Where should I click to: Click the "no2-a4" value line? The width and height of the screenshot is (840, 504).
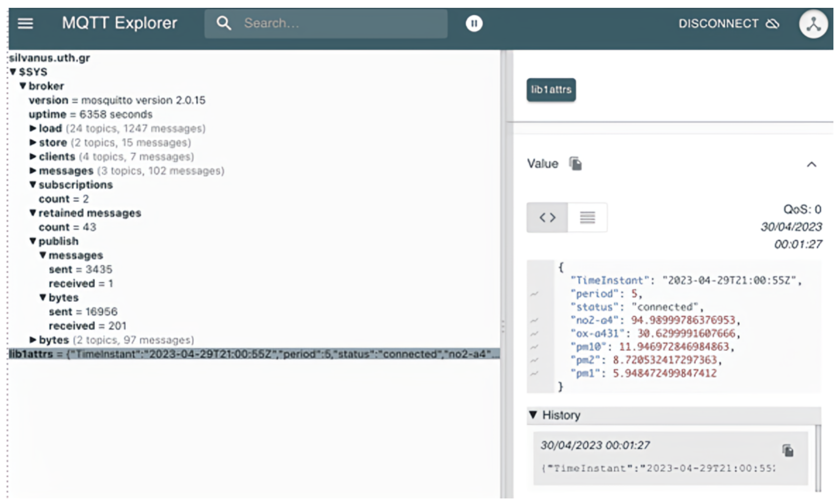point(655,320)
